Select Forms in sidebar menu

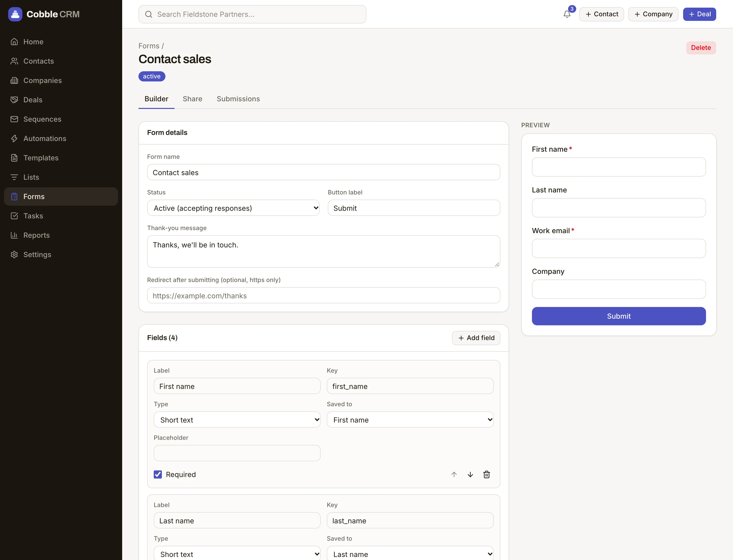[x=61, y=196]
